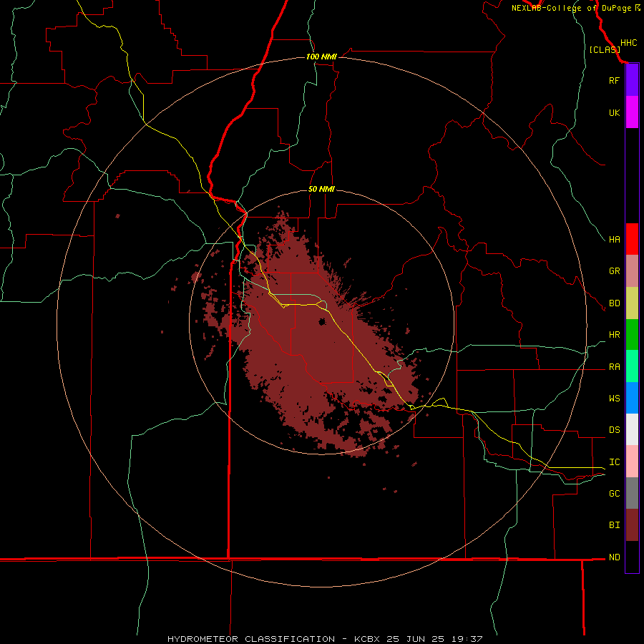Click the ND black legend swatch

pos(632,557)
